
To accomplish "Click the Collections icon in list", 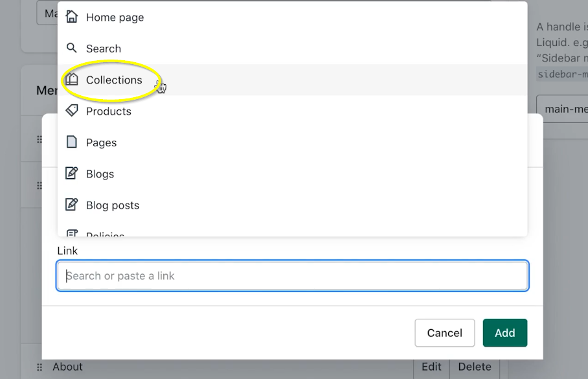I will point(72,80).
